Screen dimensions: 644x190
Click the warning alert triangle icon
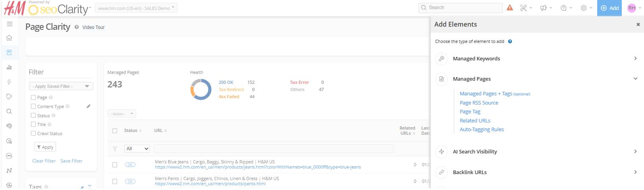tap(510, 8)
